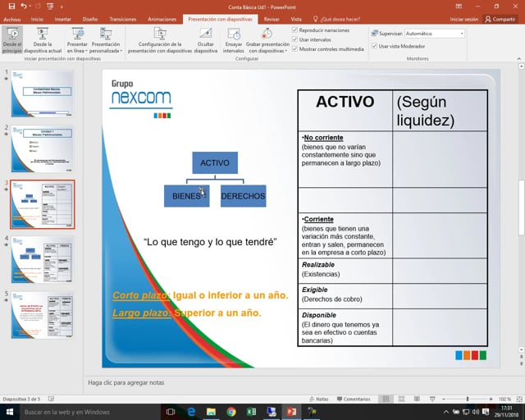Open the Windows Start menu
The image size is (525, 420).
[x=9, y=412]
